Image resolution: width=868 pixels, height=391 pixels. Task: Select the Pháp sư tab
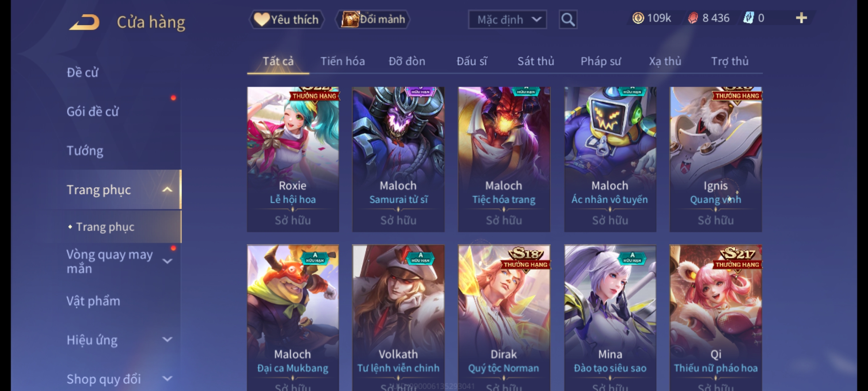pos(601,61)
